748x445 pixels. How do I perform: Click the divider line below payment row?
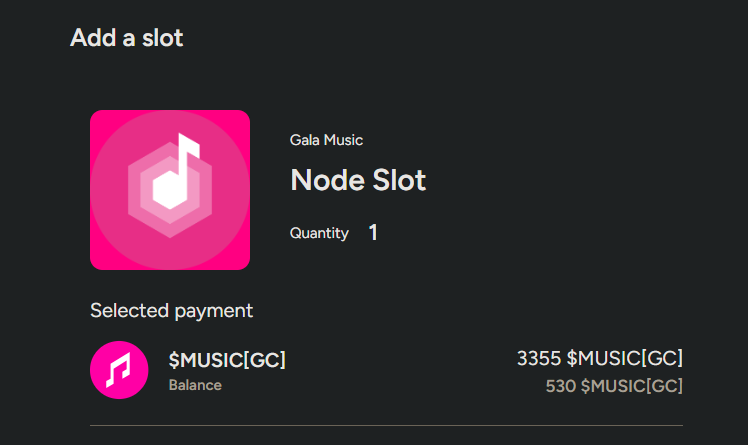(386, 425)
